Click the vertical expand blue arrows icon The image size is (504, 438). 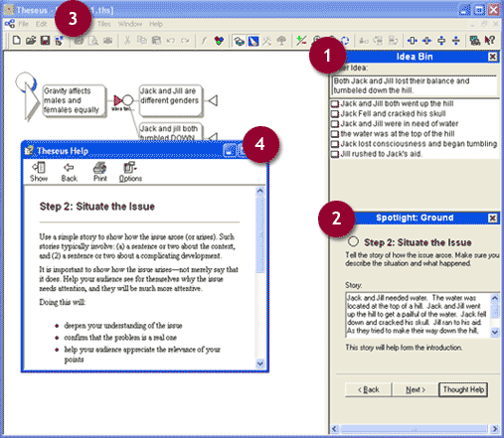441,41
